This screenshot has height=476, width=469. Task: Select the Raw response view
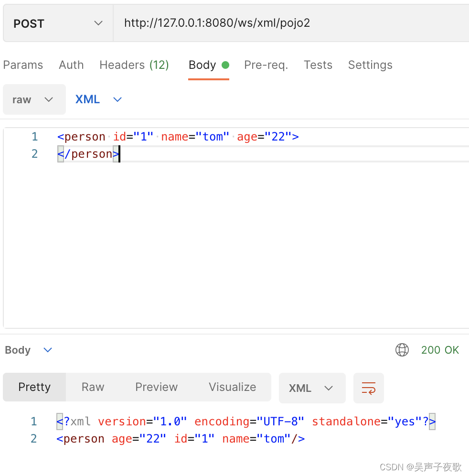tap(93, 387)
